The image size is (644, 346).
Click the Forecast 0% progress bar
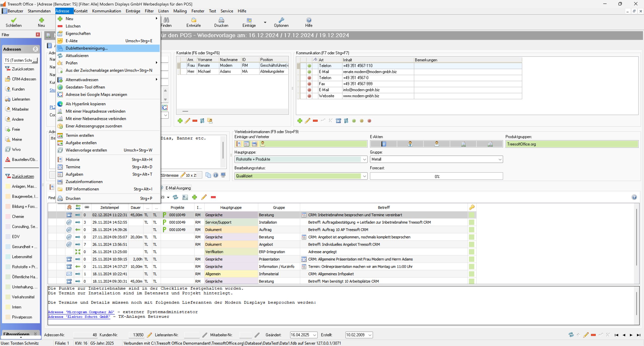tap(436, 176)
